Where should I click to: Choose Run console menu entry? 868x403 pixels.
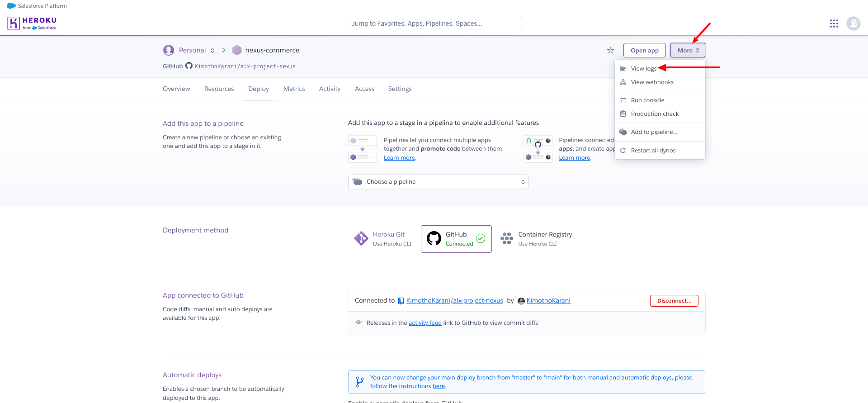coord(660,100)
